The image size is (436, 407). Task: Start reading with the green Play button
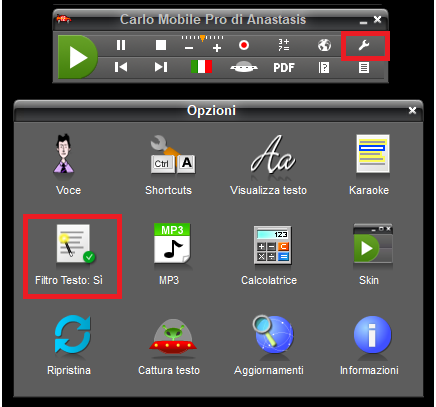click(x=77, y=57)
